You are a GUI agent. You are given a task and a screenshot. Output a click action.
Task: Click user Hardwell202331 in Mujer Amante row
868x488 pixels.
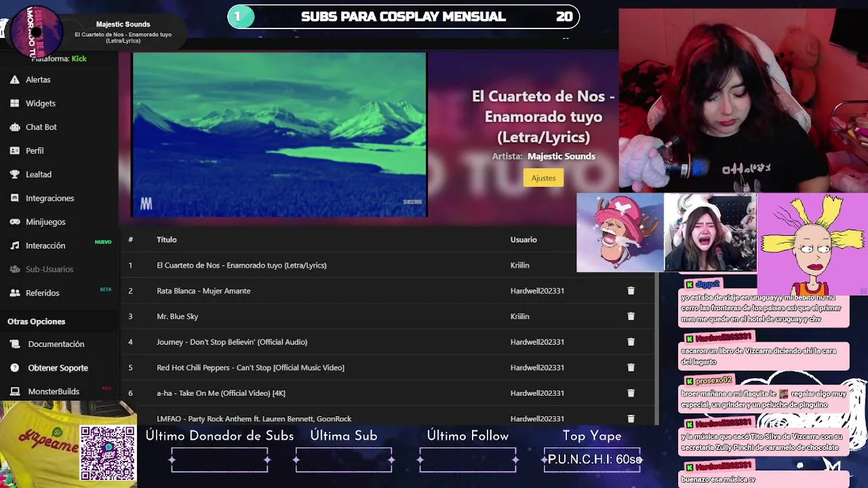tap(537, 291)
